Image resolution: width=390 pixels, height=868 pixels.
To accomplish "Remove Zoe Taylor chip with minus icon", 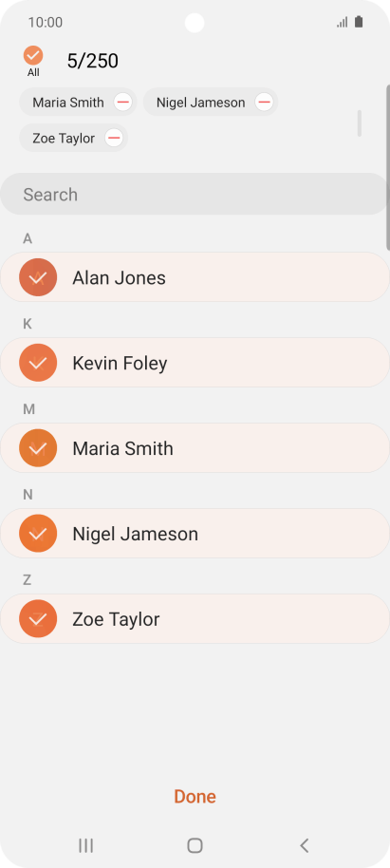I will point(114,138).
